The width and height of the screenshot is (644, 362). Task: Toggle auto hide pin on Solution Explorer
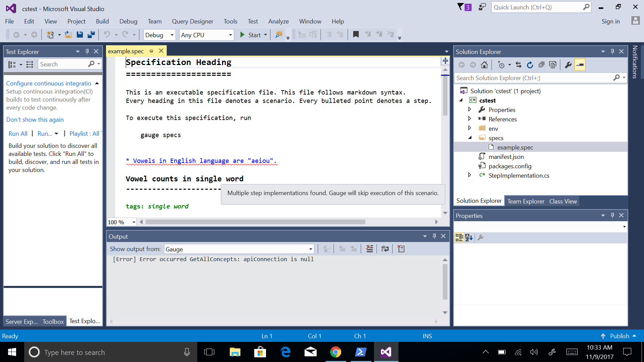(612, 52)
